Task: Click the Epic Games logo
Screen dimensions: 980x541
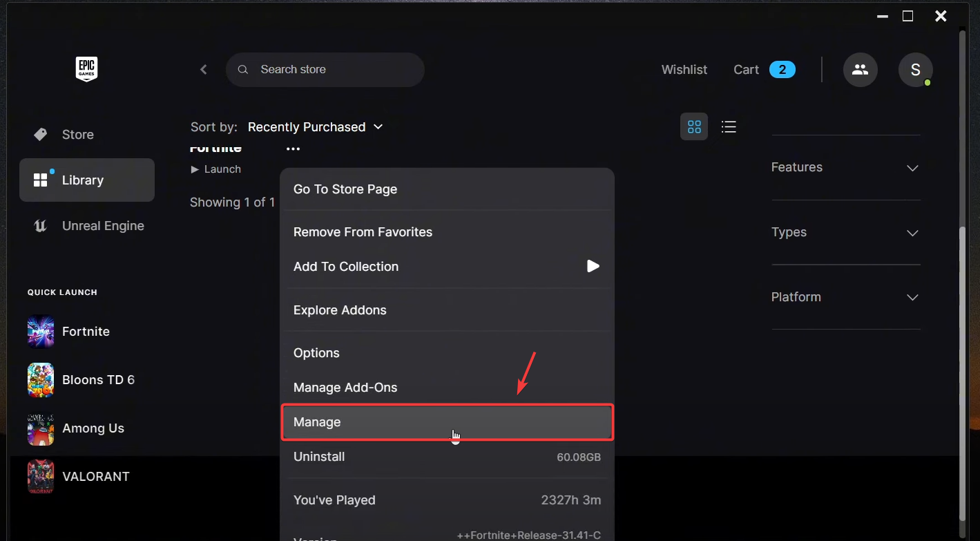Action: pos(86,69)
